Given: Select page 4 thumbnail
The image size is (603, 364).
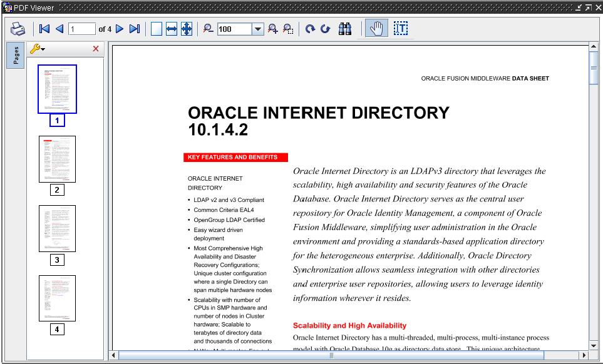Looking at the screenshot, I should tap(58, 298).
